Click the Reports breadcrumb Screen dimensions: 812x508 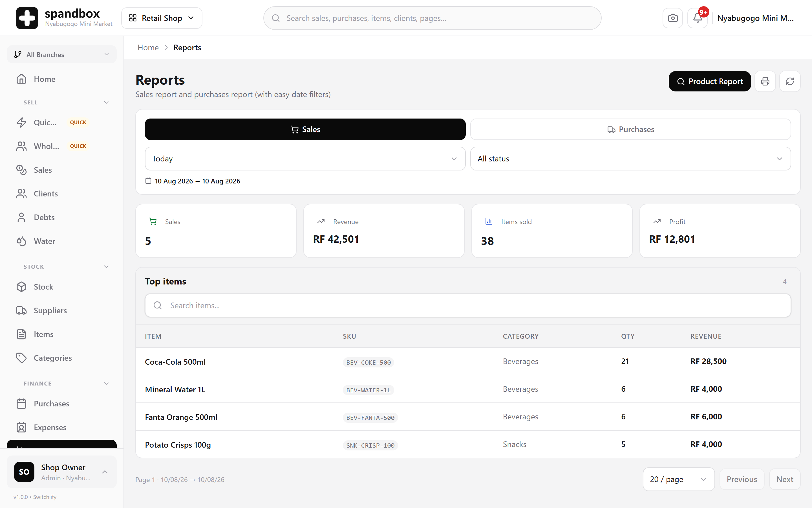[x=187, y=47]
